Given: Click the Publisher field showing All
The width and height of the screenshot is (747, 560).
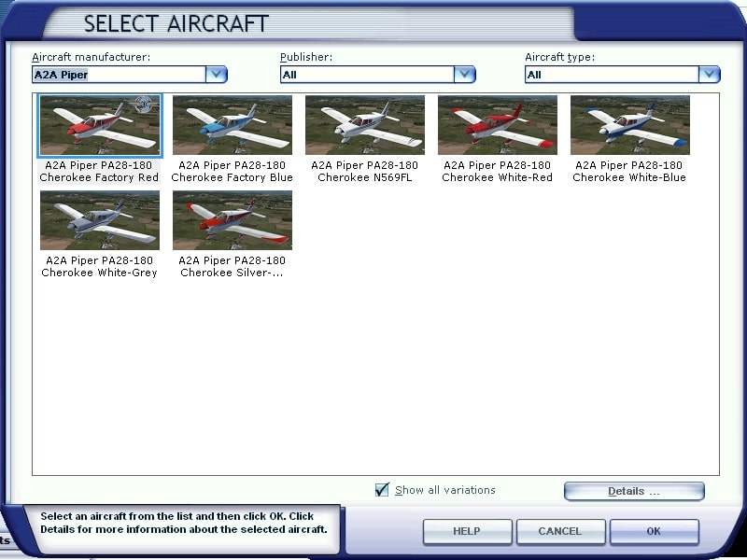Looking at the screenshot, I should click(366, 75).
